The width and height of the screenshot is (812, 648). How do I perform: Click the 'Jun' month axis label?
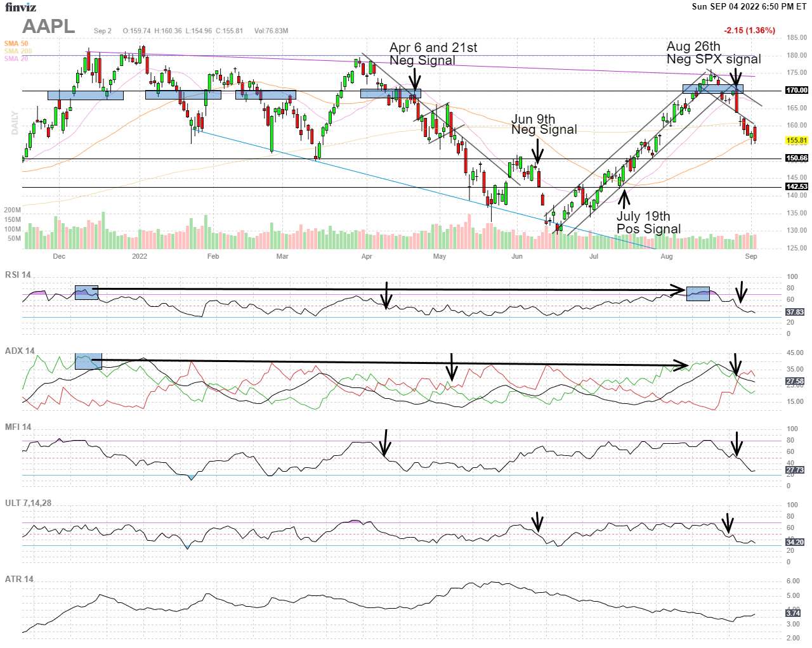click(x=517, y=256)
